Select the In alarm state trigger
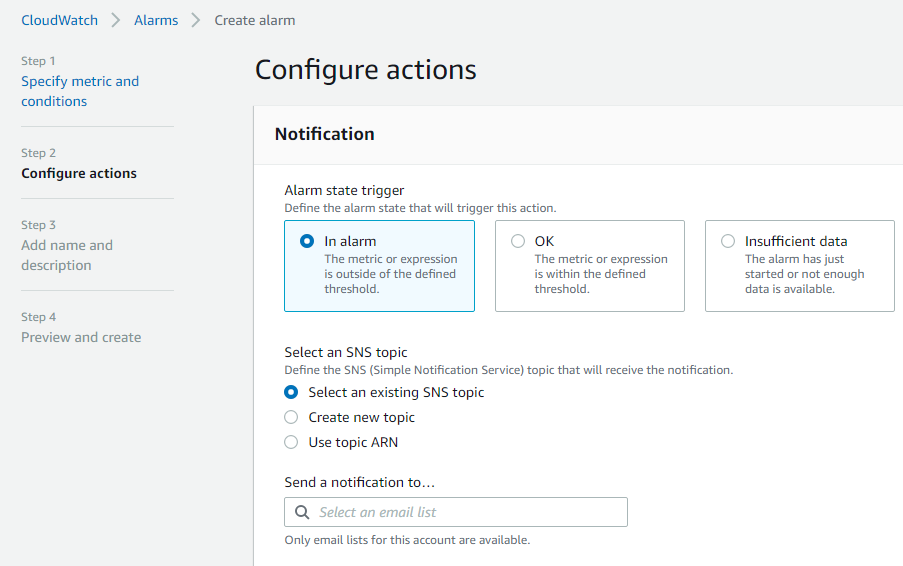This screenshot has height=566, width=903. [x=307, y=241]
